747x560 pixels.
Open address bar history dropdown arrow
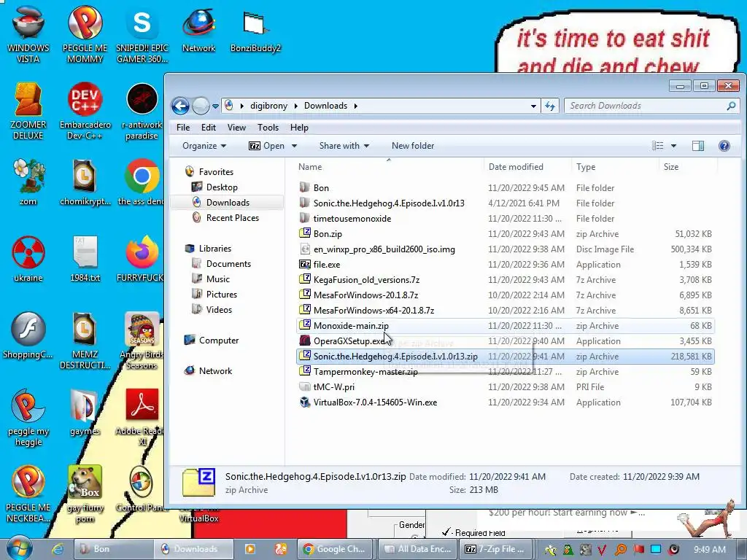tap(533, 106)
